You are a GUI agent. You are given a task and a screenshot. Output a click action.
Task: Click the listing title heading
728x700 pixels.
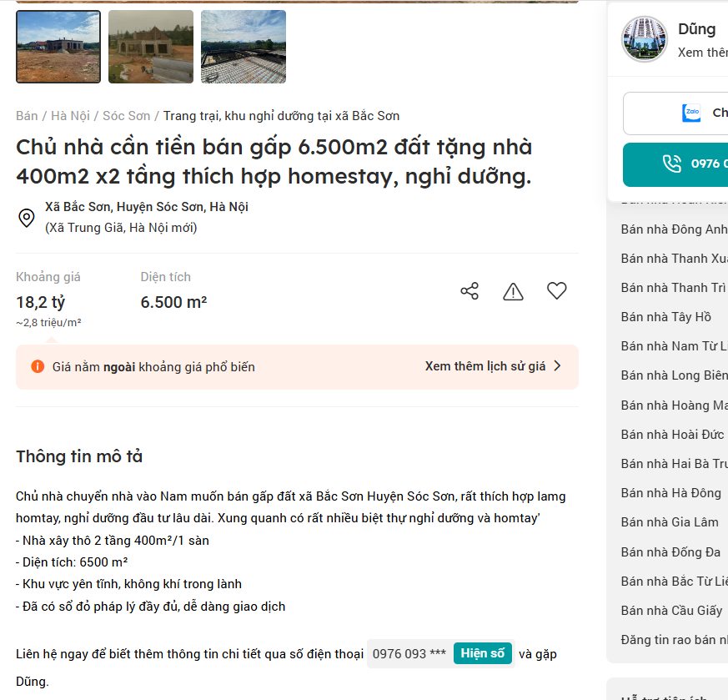coord(274,162)
